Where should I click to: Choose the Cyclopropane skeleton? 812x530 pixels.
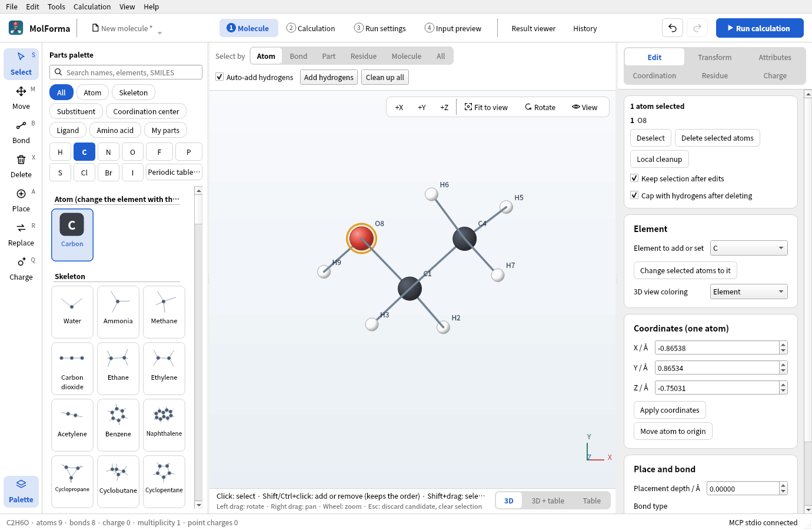(x=72, y=482)
